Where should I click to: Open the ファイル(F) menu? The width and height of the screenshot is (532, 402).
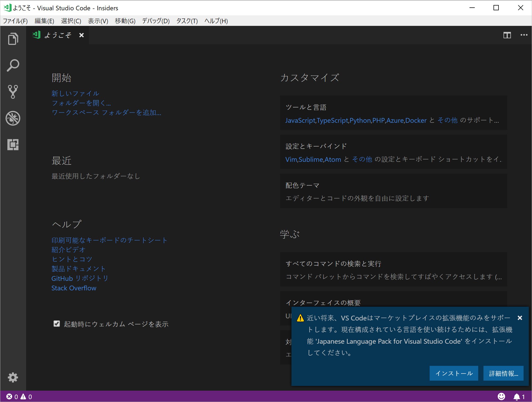pos(15,21)
